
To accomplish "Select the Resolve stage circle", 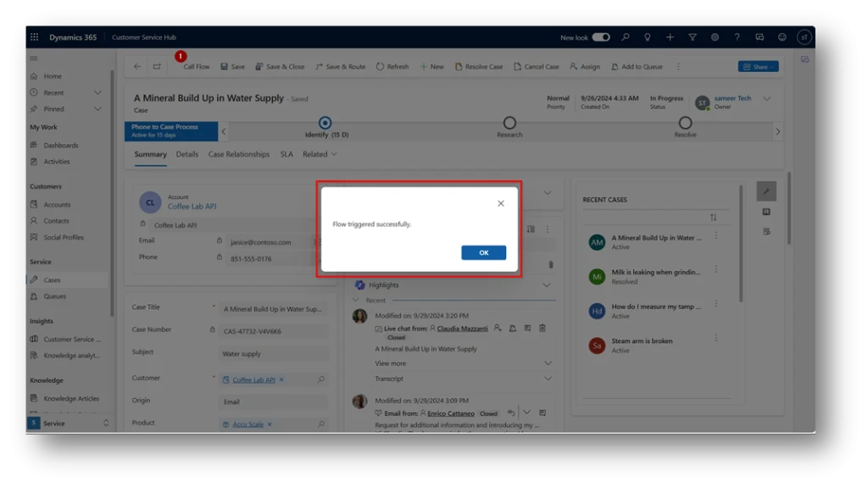I will tap(685, 124).
